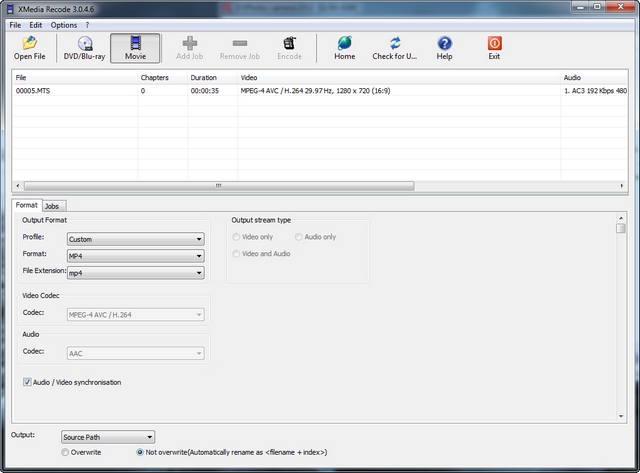
Task: Click the Movie filmstrip icon
Action: click(134, 43)
